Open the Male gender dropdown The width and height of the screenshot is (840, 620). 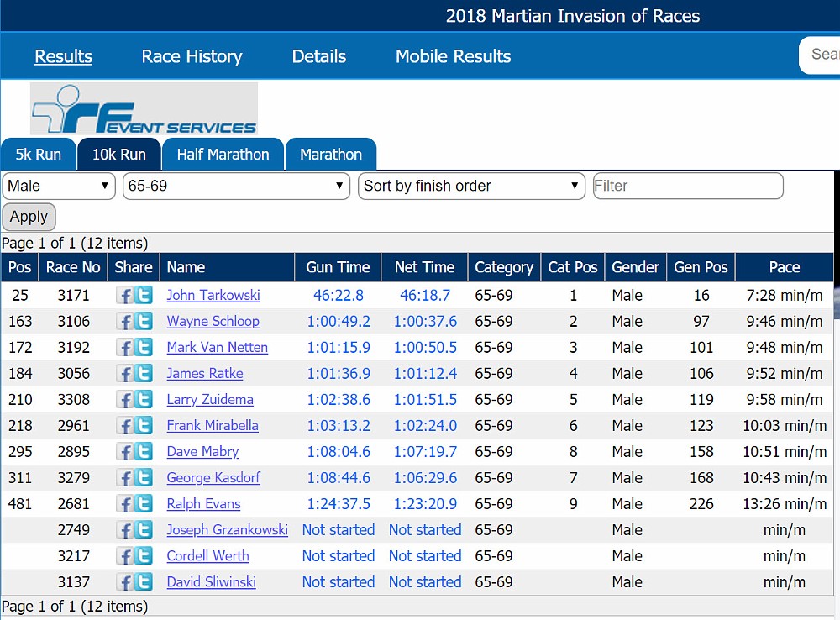tap(59, 186)
